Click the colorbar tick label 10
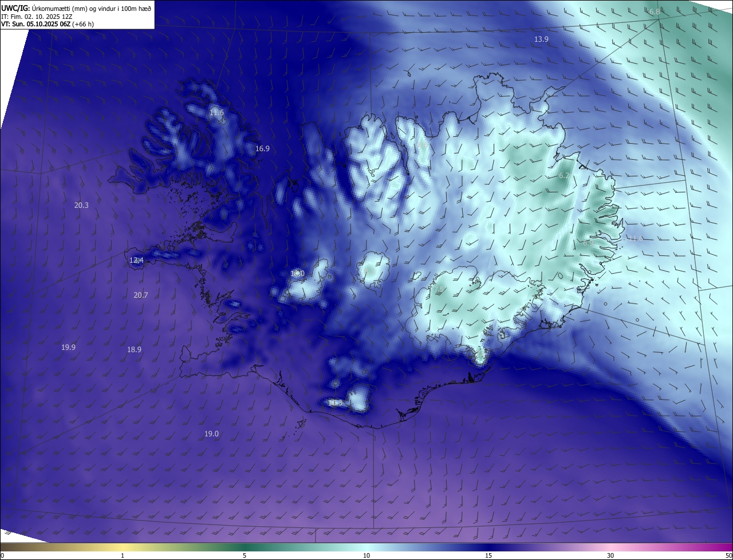The image size is (733, 560). (x=366, y=556)
